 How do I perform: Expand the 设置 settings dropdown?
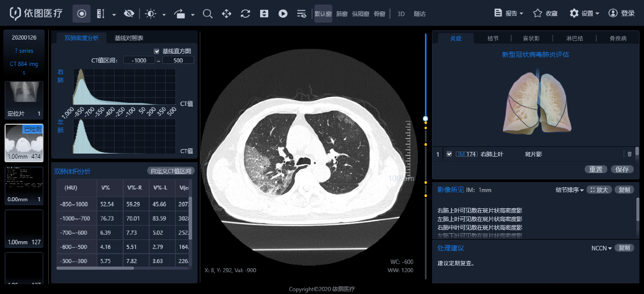584,13
